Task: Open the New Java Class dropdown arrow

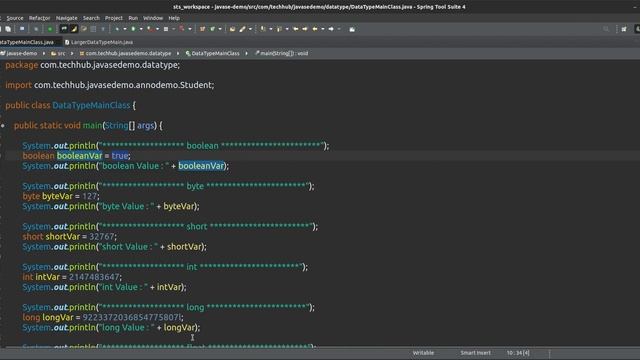Action: (220, 29)
